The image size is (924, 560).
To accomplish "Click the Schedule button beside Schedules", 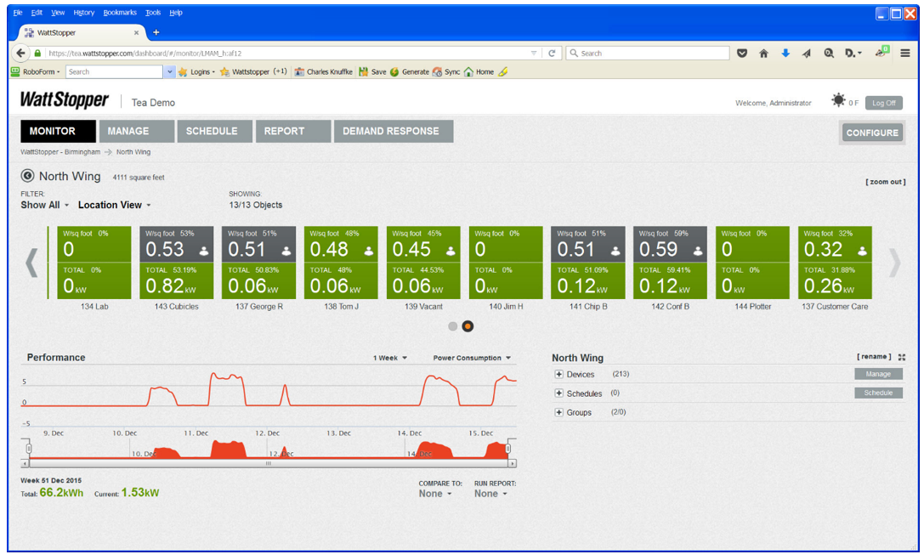I will coord(878,393).
